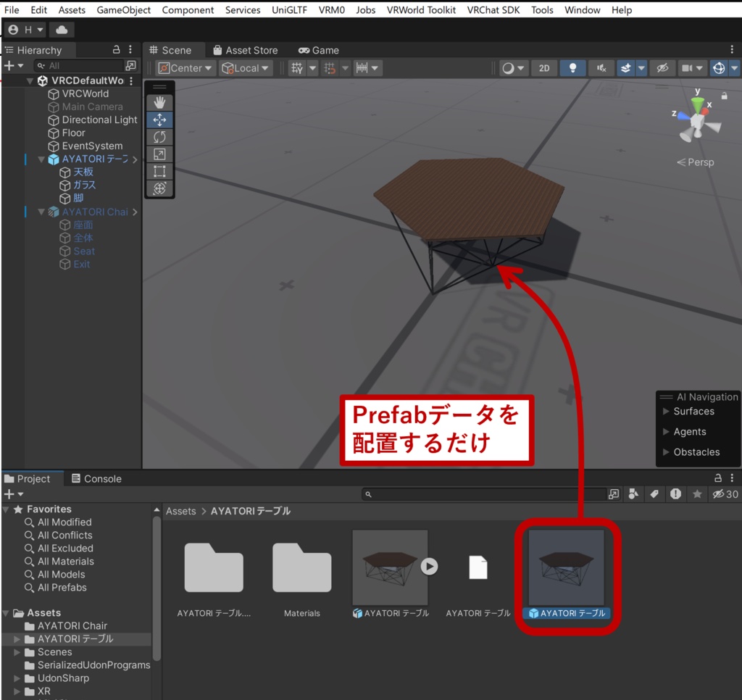Toggle 2D view mode in Scene view
This screenshot has height=700, width=742.
(544, 67)
